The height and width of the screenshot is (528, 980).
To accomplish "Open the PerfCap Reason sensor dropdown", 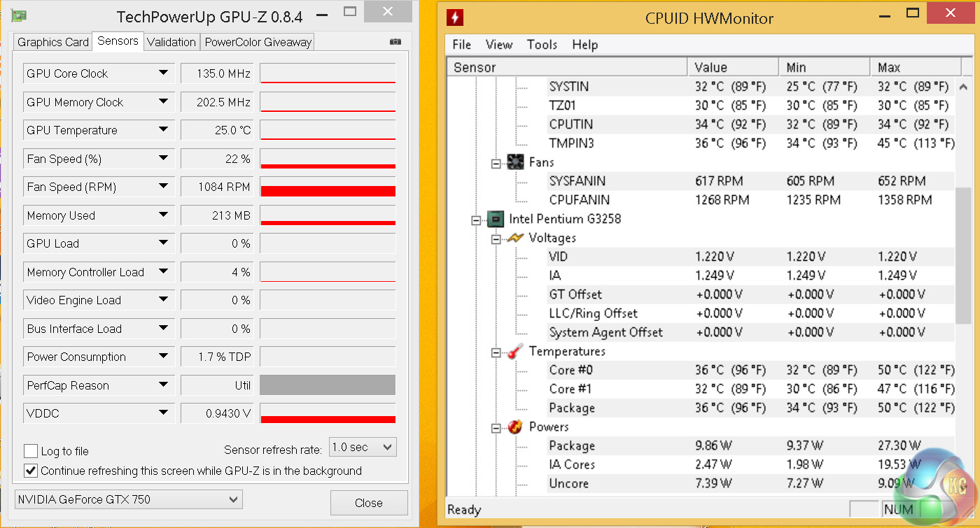I will click(x=163, y=385).
